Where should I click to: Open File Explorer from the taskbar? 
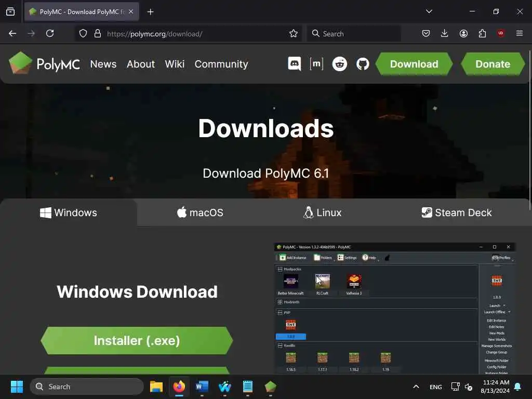(x=156, y=387)
